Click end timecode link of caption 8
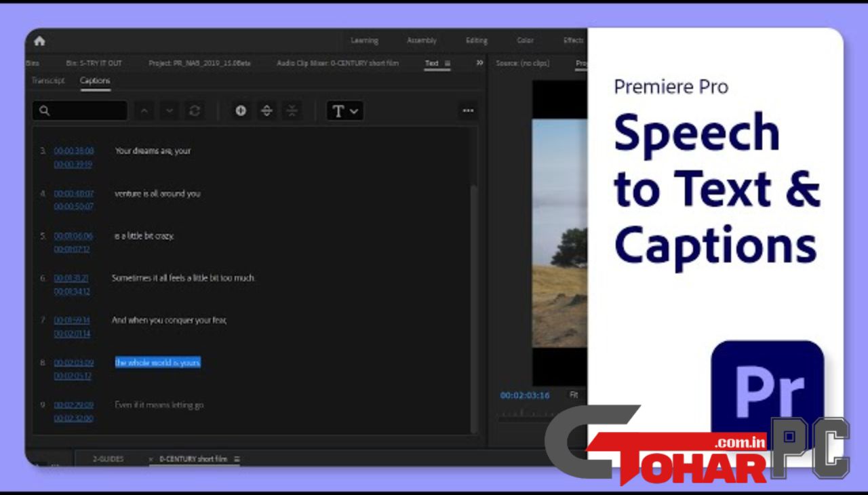The width and height of the screenshot is (868, 495). click(x=73, y=376)
